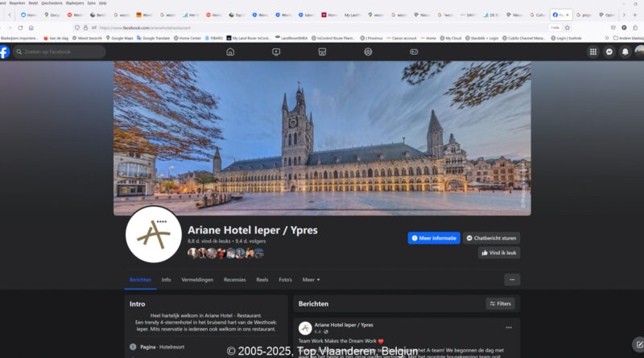The width and height of the screenshot is (644, 358).
Task: Open the Aan de slag bookmark
Action: (56, 38)
